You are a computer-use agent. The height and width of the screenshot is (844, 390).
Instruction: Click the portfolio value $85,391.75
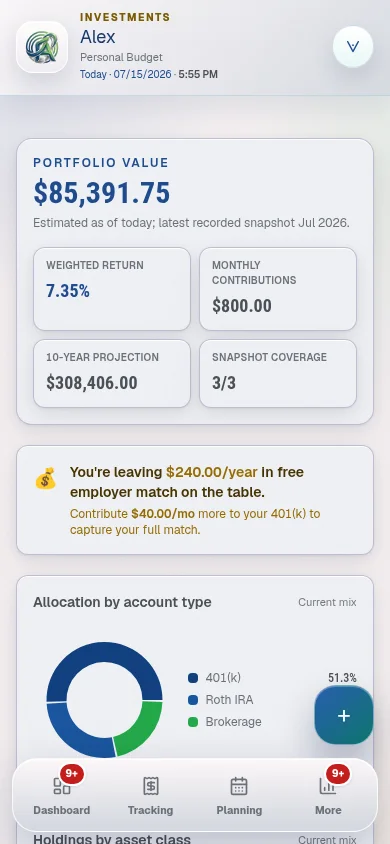[102, 193]
